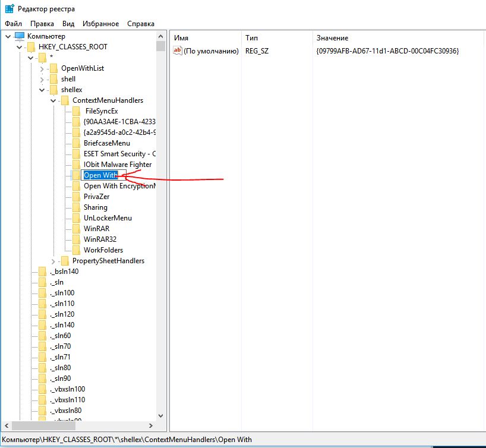Click the WinRAR folder icon

point(76,229)
